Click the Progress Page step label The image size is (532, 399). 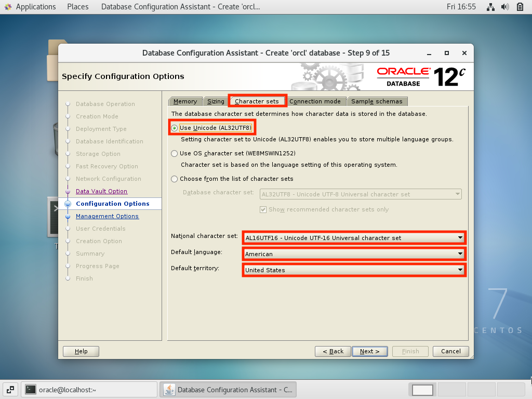click(x=98, y=266)
